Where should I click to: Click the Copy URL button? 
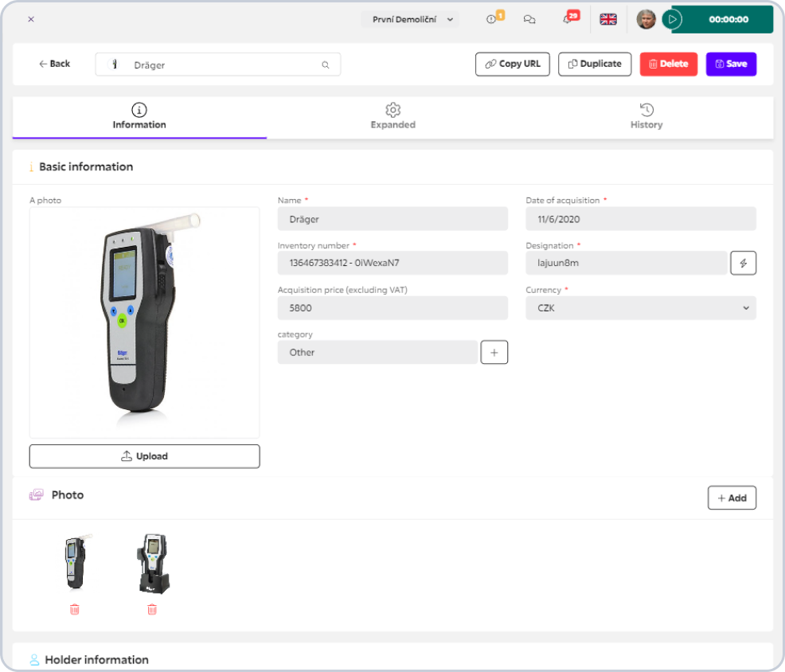click(x=513, y=64)
